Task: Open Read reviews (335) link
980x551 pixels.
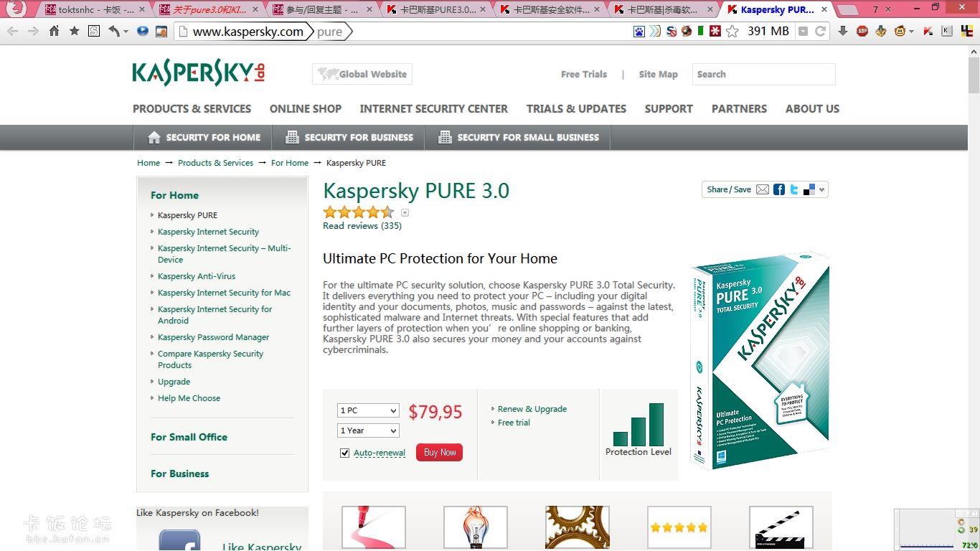Action: pyautogui.click(x=362, y=225)
